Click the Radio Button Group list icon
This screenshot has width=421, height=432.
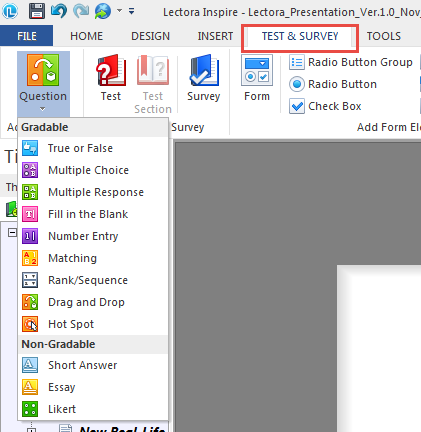pos(297,62)
